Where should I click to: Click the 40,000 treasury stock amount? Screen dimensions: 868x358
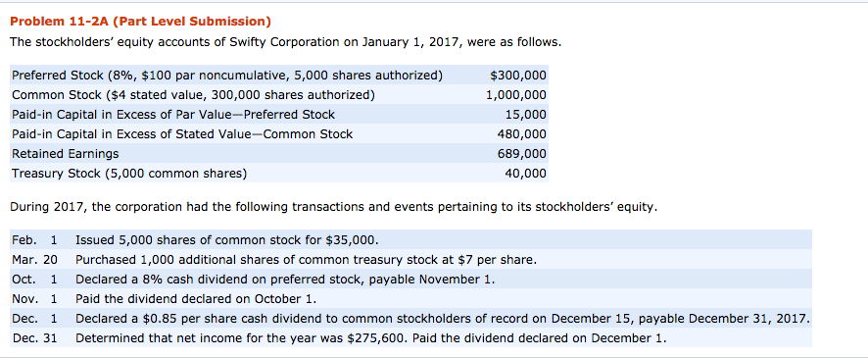point(525,174)
